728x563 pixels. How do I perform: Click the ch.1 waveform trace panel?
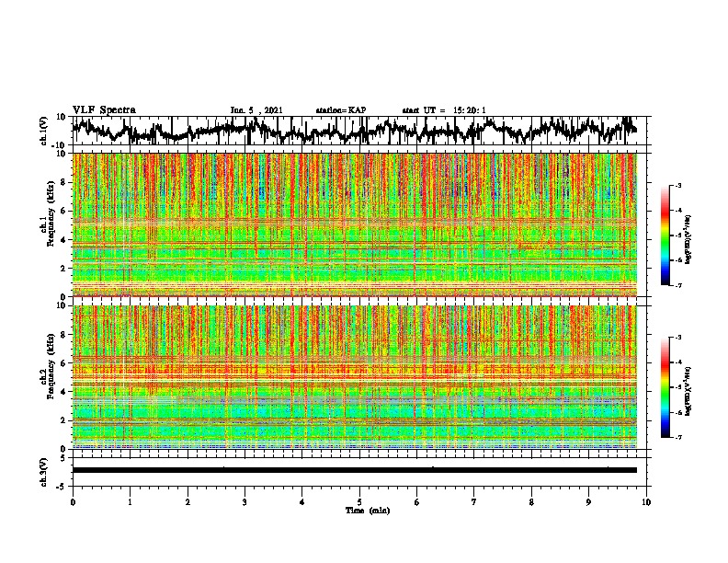point(361,131)
